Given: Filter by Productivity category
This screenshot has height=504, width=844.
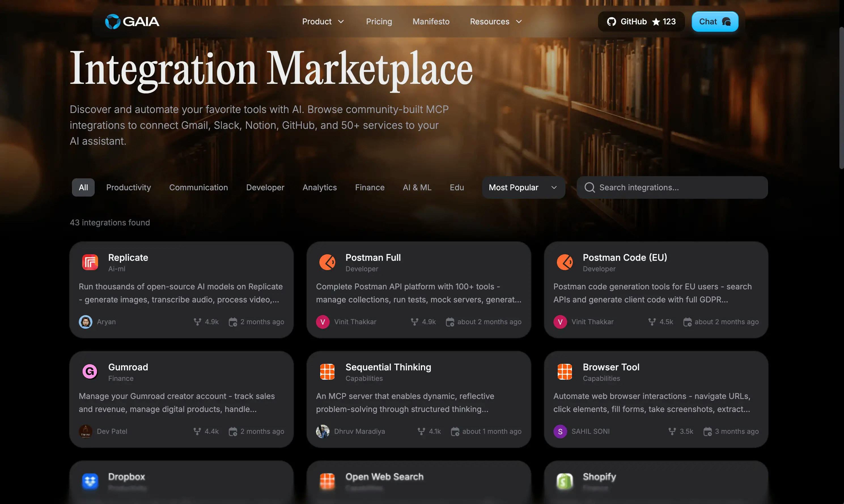Looking at the screenshot, I should coord(128,187).
